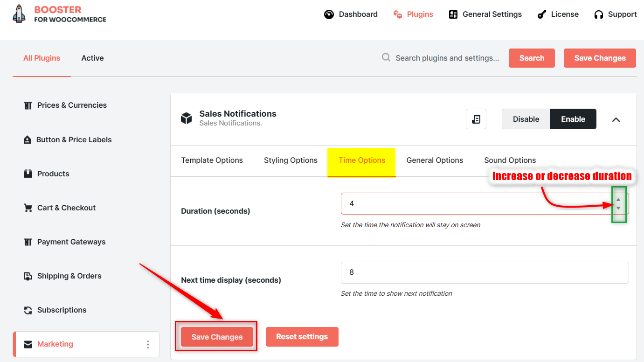The width and height of the screenshot is (644, 362).
Task: Click the top Save Changes button
Action: tap(600, 58)
